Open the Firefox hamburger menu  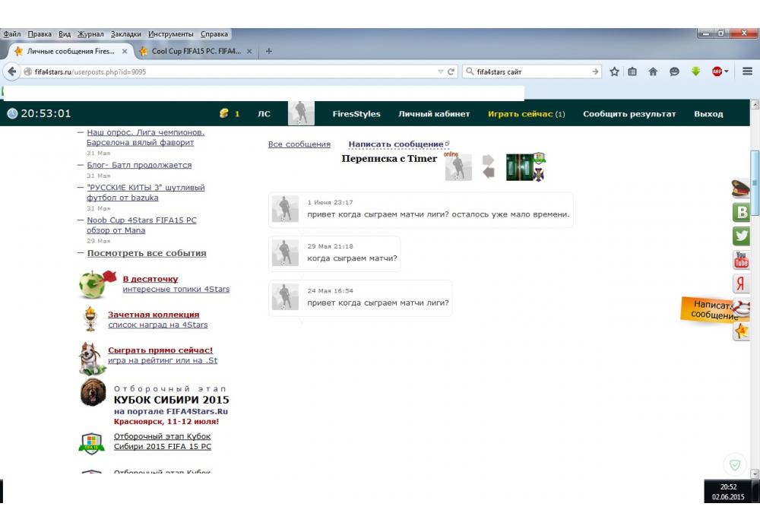pos(747,71)
